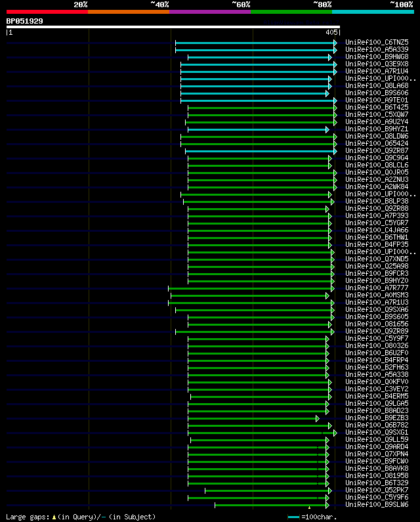Select the UniRef100_B6THW1 label

click(x=377, y=238)
